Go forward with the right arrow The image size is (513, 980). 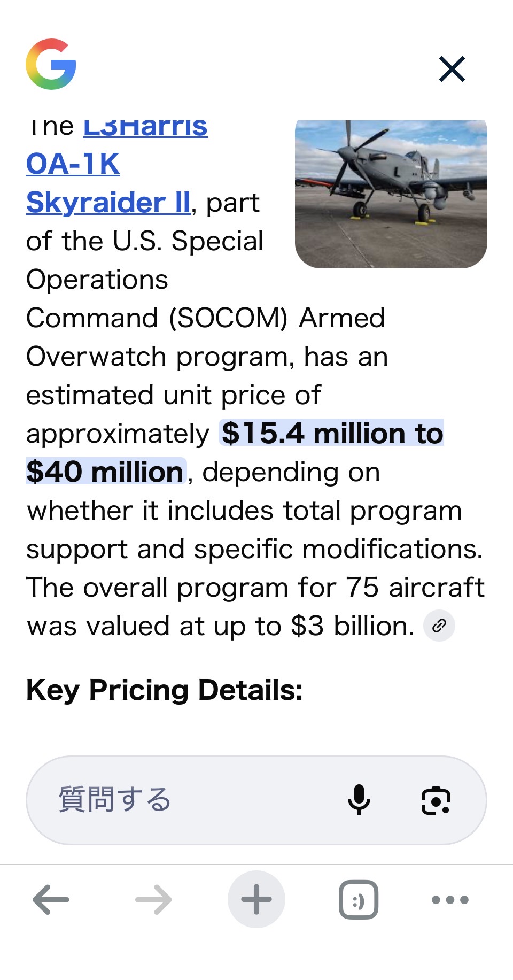[x=153, y=900]
